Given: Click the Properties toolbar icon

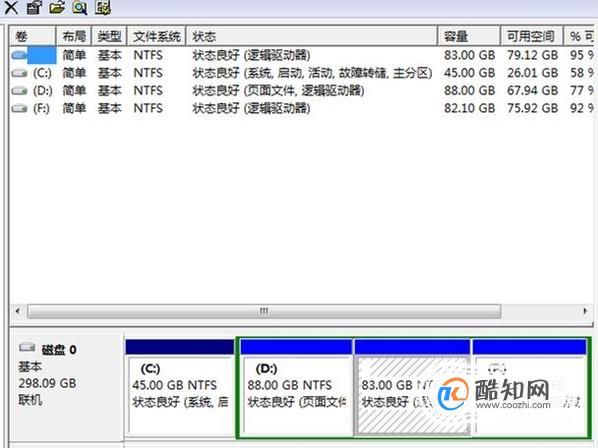Looking at the screenshot, I should (x=34, y=7).
